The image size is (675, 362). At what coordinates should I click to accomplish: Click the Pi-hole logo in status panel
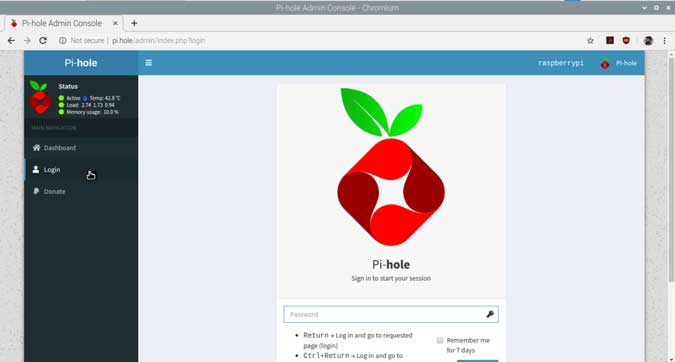click(40, 97)
